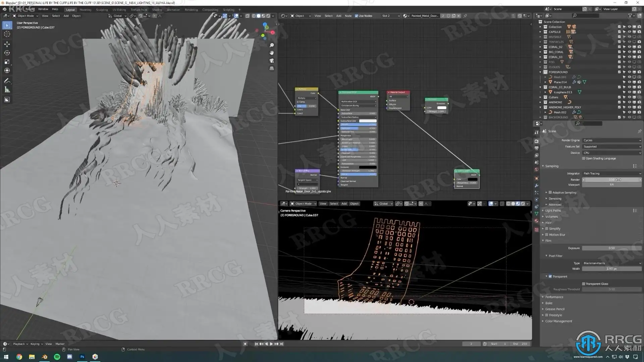Screen dimensions: 644x362
Task: Click the Render samples slider
Action: click(x=612, y=180)
